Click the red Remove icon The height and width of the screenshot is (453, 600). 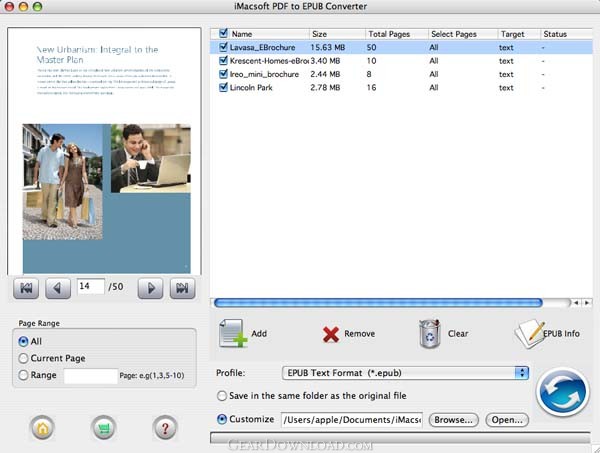pos(331,334)
